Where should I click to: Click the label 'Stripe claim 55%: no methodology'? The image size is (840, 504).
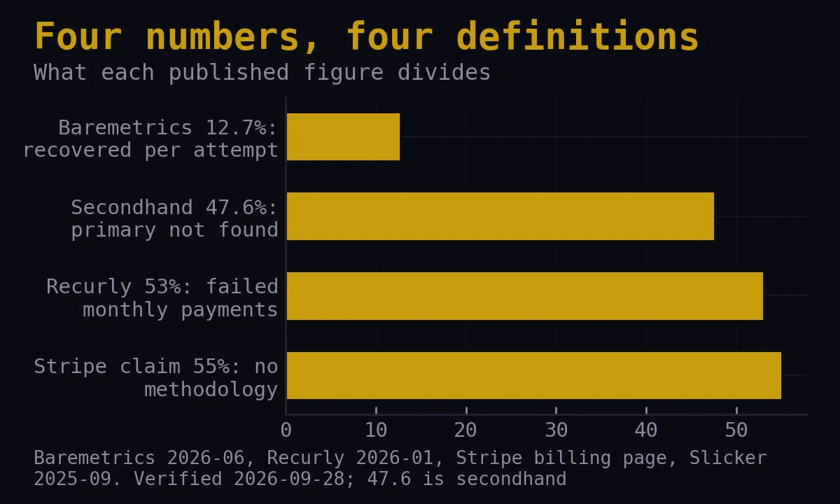[x=156, y=378]
